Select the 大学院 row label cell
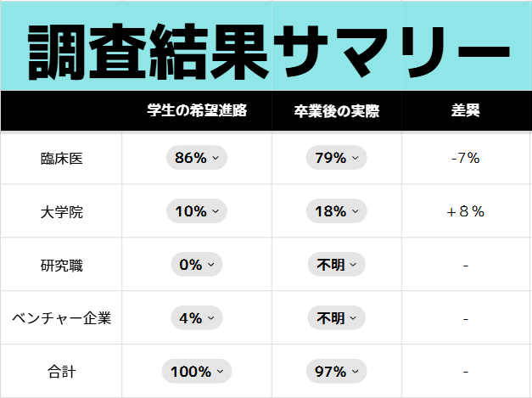The width and height of the screenshot is (532, 398). pyautogui.click(x=61, y=211)
